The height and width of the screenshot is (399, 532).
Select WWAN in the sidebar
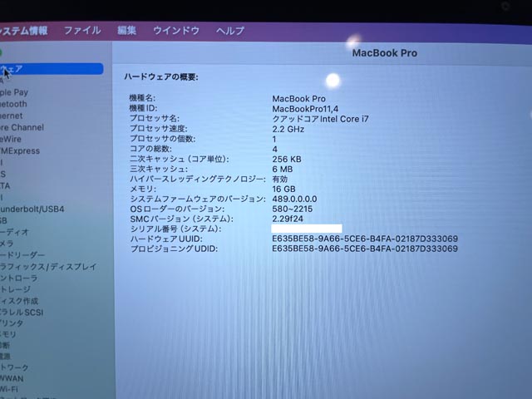[13, 376]
